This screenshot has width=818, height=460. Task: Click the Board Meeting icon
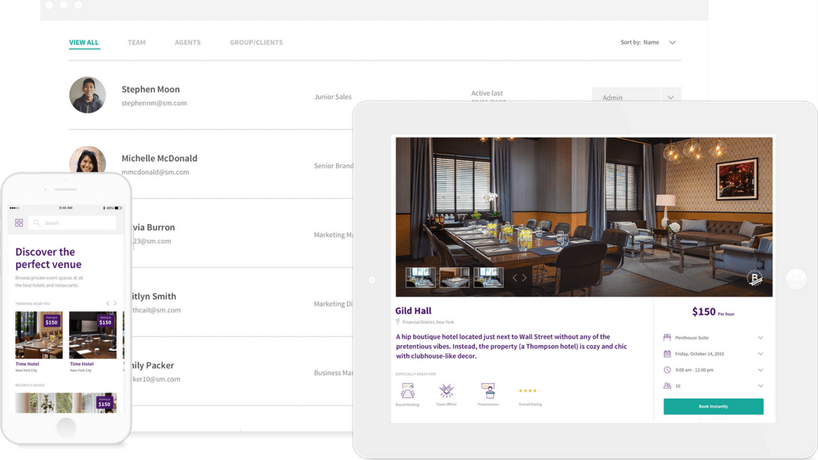(407, 391)
